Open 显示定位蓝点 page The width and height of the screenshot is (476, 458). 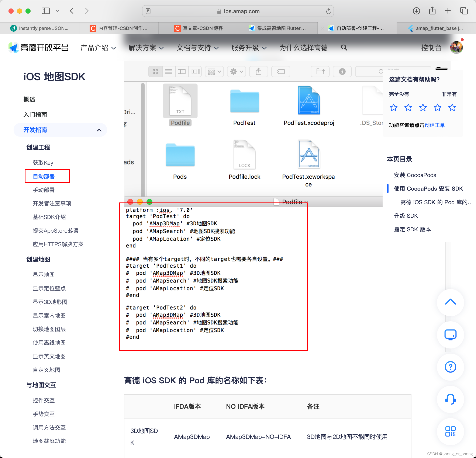coord(49,288)
